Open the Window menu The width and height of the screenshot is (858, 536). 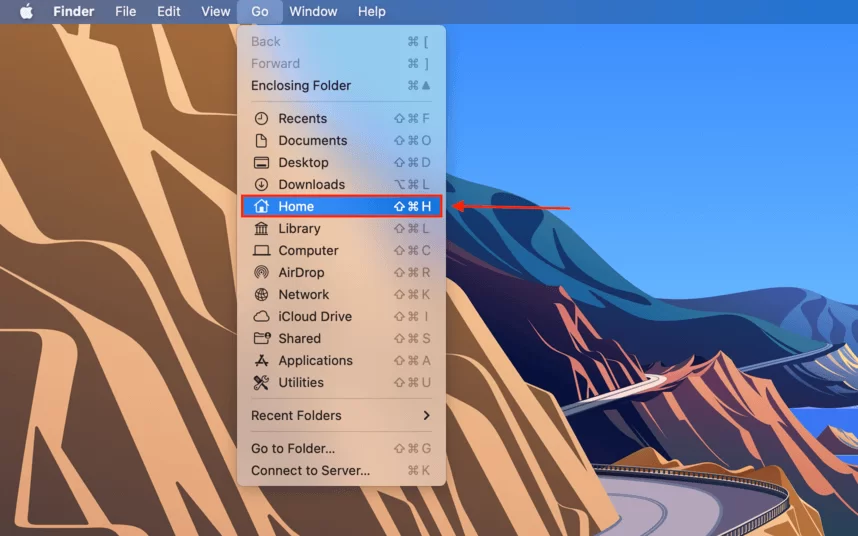click(313, 11)
